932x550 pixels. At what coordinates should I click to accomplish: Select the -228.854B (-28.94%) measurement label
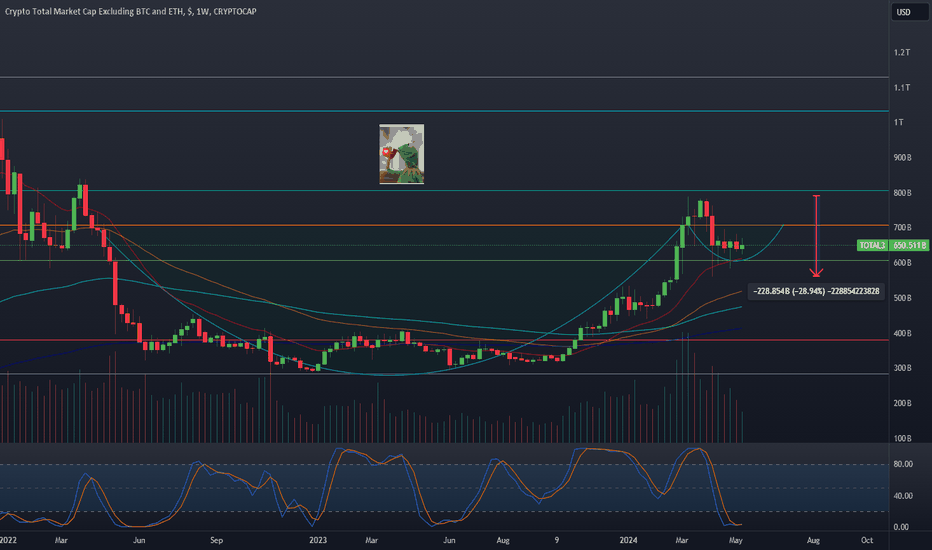(816, 291)
